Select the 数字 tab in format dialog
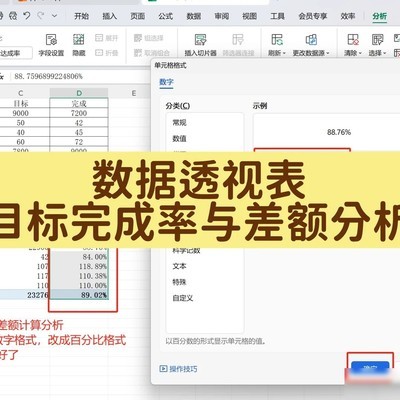400x400 pixels. click(166, 82)
